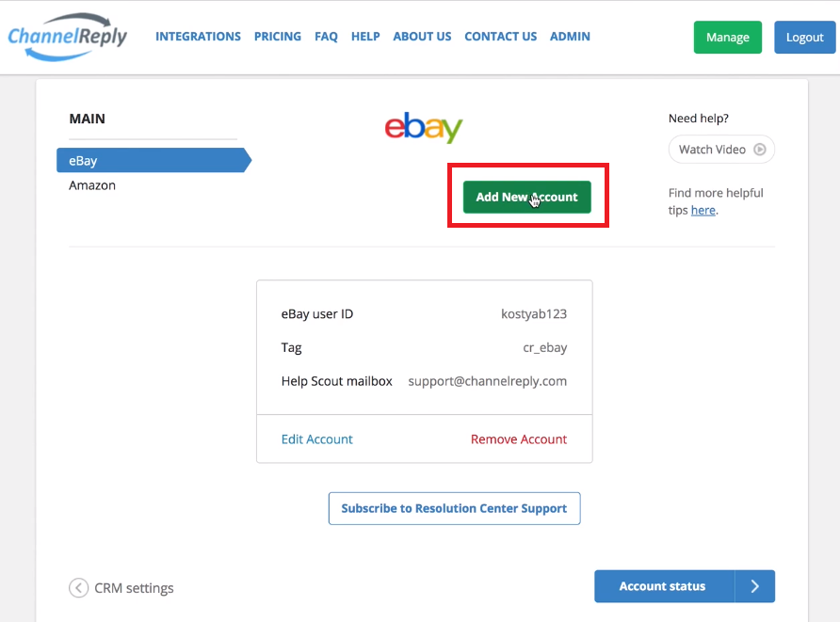Viewport: 840px width, 622px height.
Task: Open the Contact Us navigation link
Action: pos(500,37)
